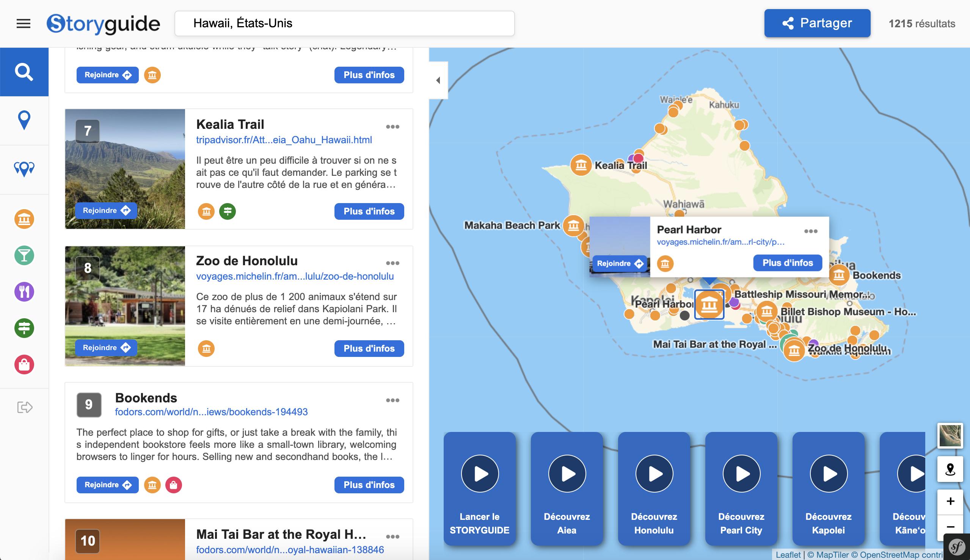Screen dimensions: 970x560
Task: Open Plus d'infos in Pearl Harbor popup
Action: 788,263
